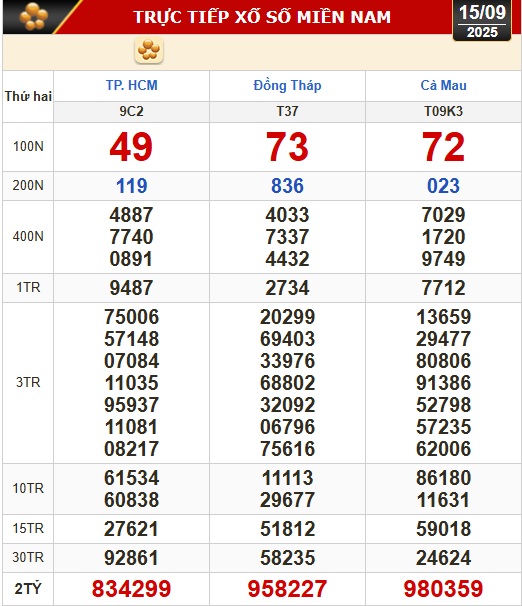Viewport: 522px width, 606px height.
Task: Select the TP. HCM 100N result 49
Action: point(131,147)
